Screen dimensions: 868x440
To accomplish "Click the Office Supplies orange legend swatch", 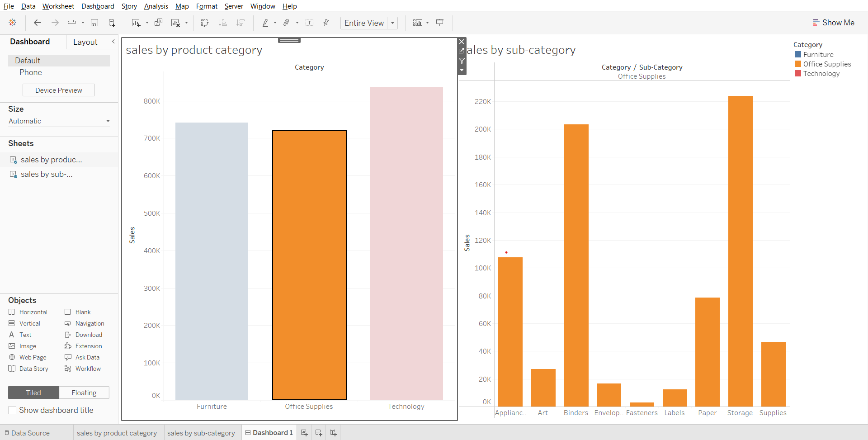I will point(798,64).
